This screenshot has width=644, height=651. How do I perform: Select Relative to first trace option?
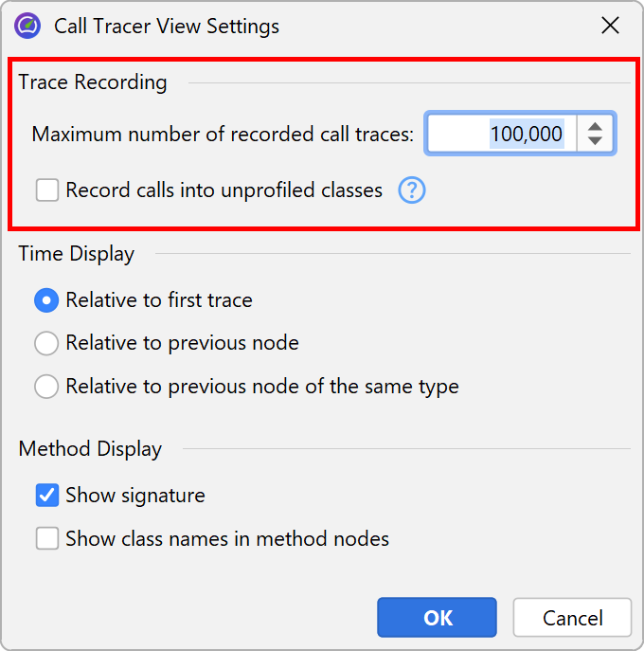click(46, 300)
